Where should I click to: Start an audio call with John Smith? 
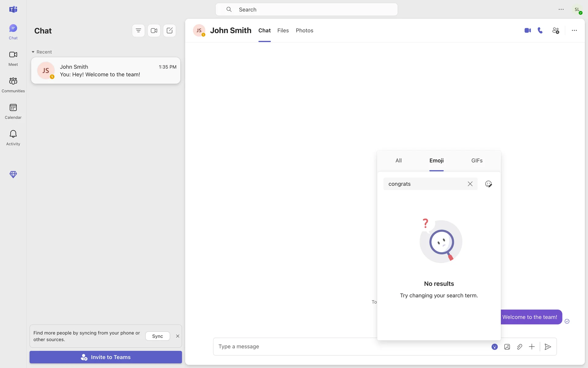coord(540,30)
